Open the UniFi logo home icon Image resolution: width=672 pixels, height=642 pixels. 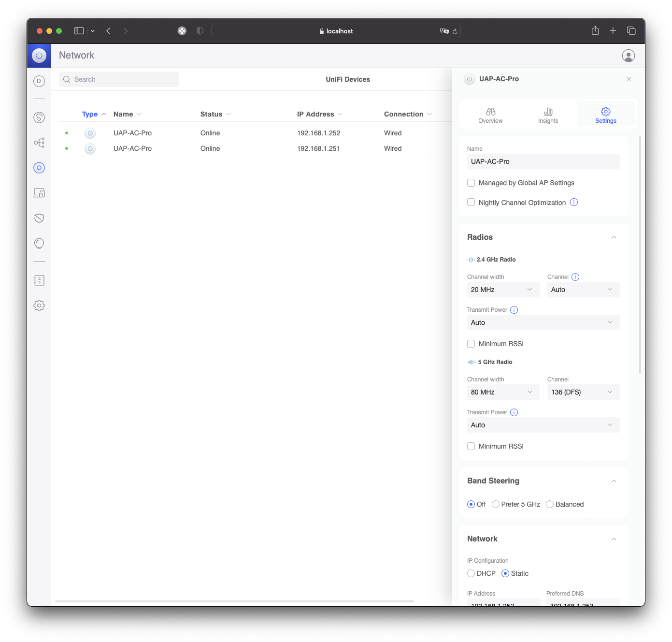pyautogui.click(x=39, y=56)
